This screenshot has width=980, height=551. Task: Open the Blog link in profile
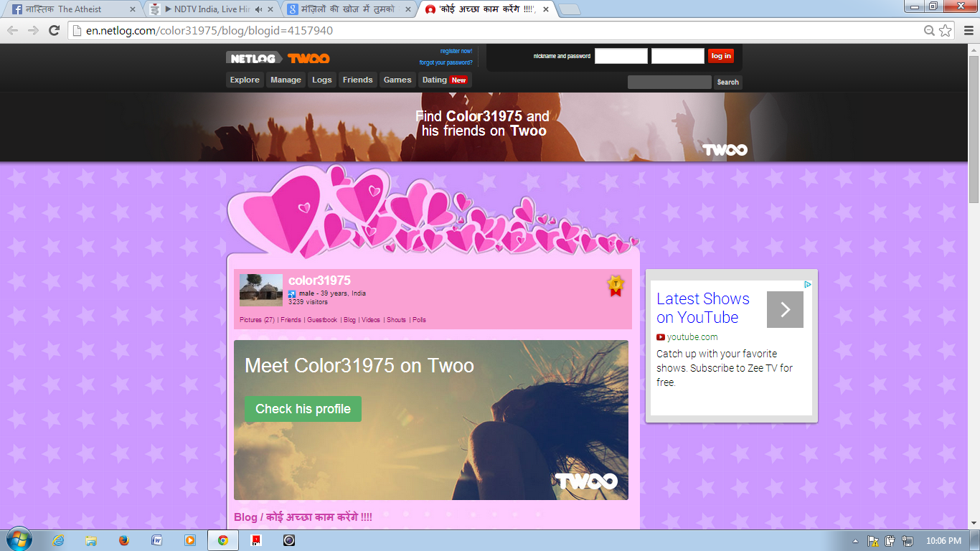(349, 320)
